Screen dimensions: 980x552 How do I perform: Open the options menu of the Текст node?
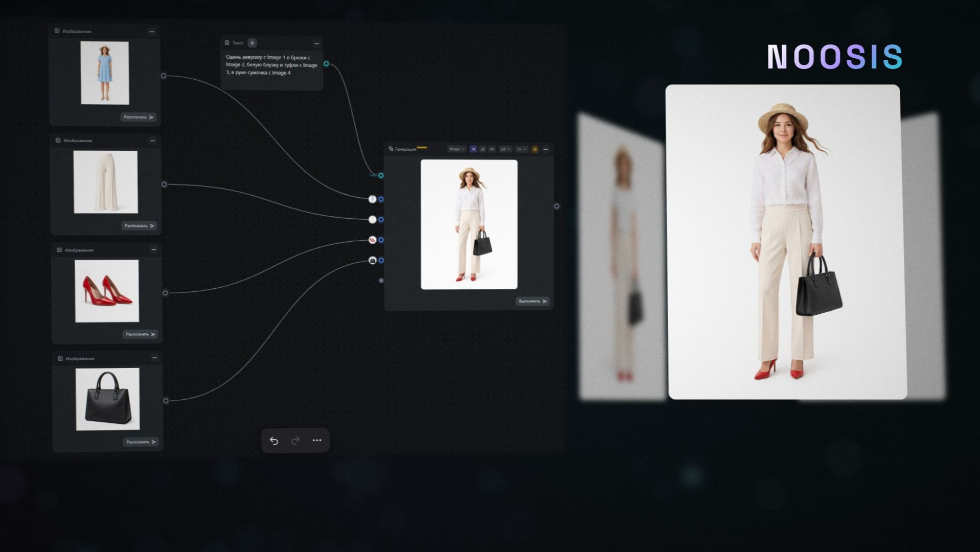point(316,43)
